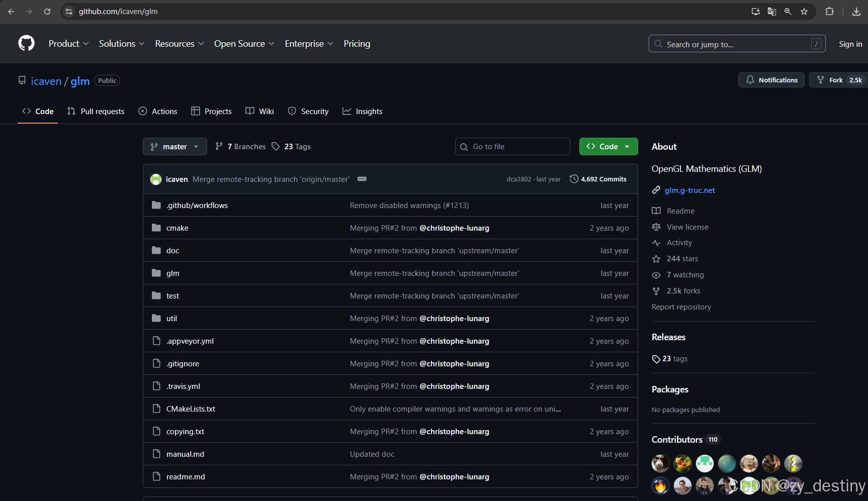Open the icaven owner link
868x501 pixels.
point(46,81)
